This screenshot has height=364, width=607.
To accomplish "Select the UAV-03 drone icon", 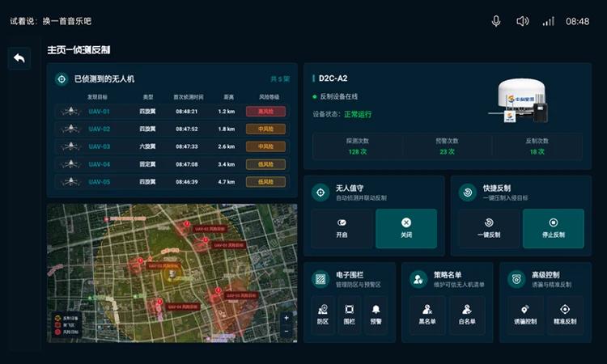I will [x=71, y=146].
